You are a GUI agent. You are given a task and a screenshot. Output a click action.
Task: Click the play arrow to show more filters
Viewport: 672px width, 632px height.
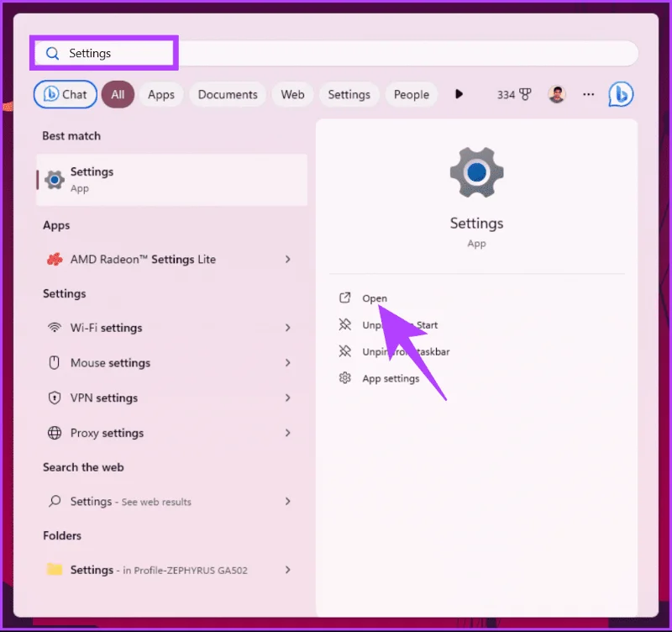(459, 94)
